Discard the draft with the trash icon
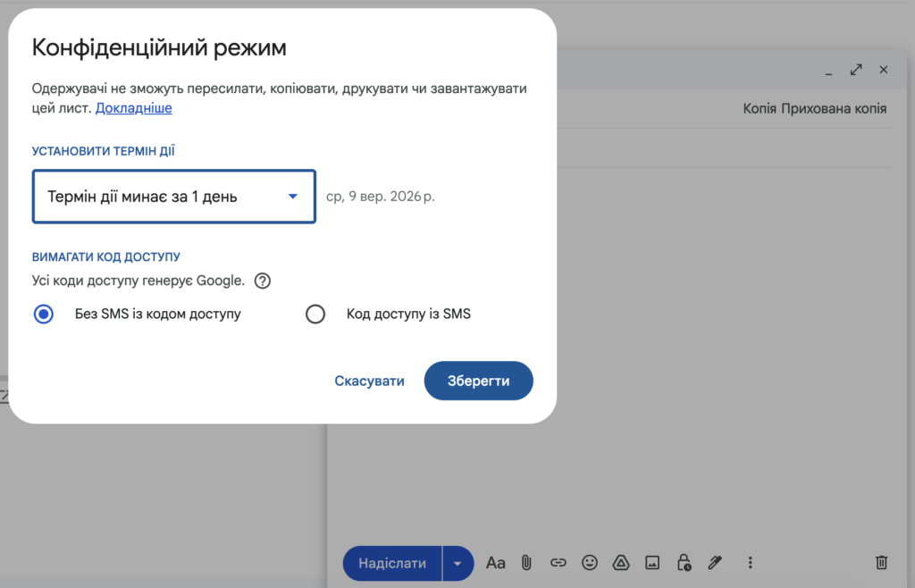The height and width of the screenshot is (588, 915). click(x=881, y=563)
